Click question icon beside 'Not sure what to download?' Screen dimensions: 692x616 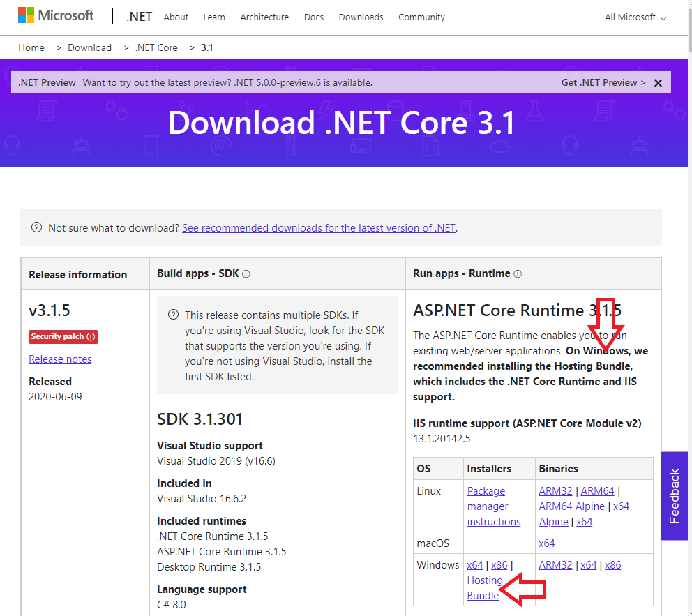[36, 227]
